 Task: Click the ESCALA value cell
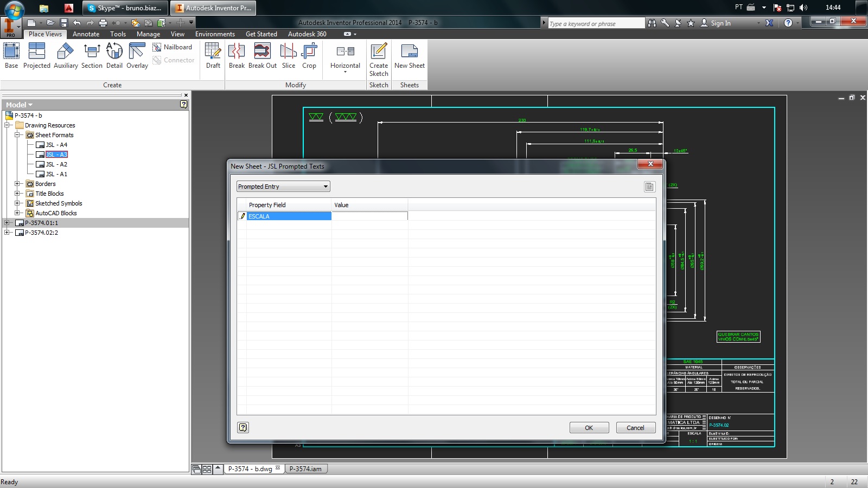point(369,216)
